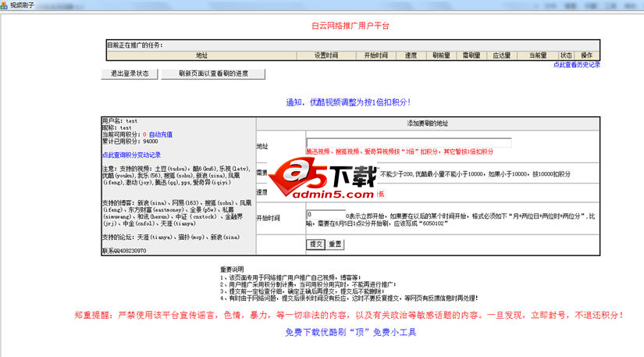Image resolution: width=644 pixels, height=357 pixels.
Task: Click the 速度 column header in task table
Action: pos(411,55)
